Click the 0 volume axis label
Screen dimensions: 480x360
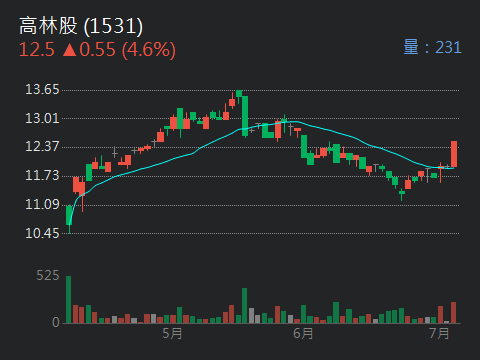click(56, 322)
